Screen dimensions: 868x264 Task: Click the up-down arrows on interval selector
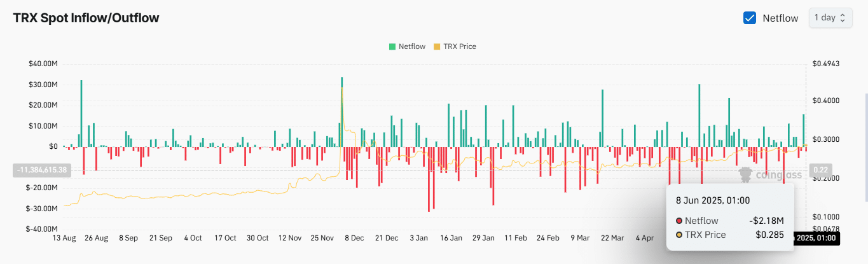tap(843, 18)
